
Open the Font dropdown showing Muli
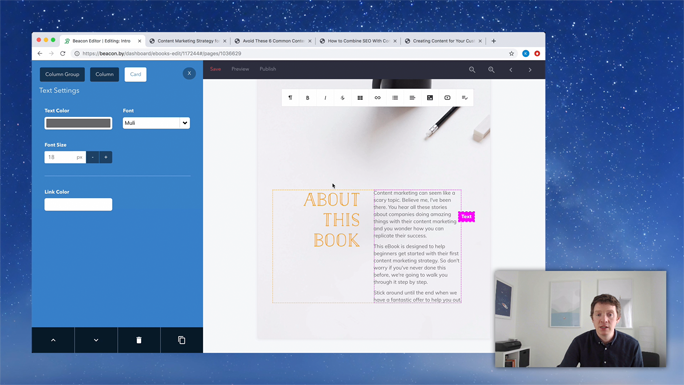(x=156, y=123)
